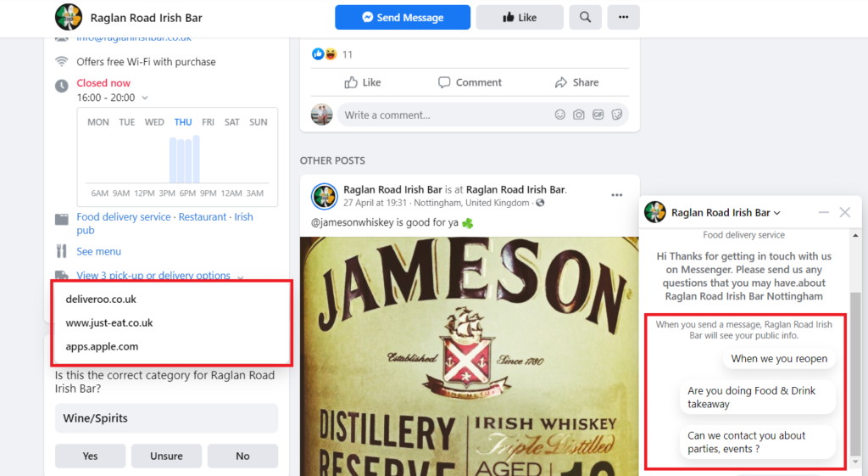Viewport: 868px width, 476px height.
Task: Open page search with magnifier icon
Action: (x=585, y=17)
